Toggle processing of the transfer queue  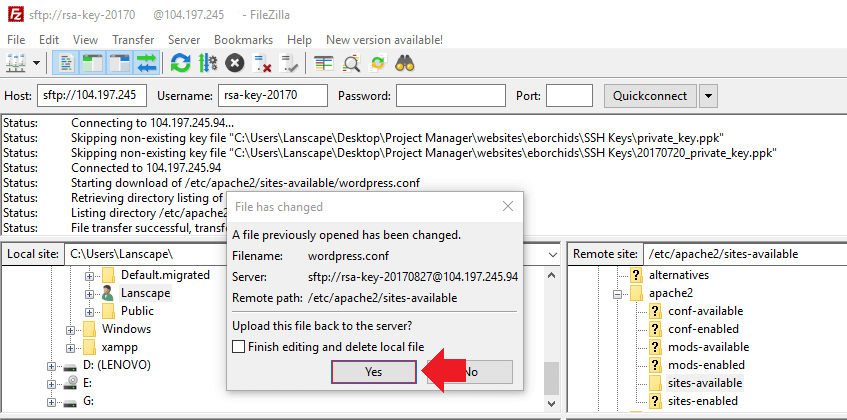click(207, 63)
